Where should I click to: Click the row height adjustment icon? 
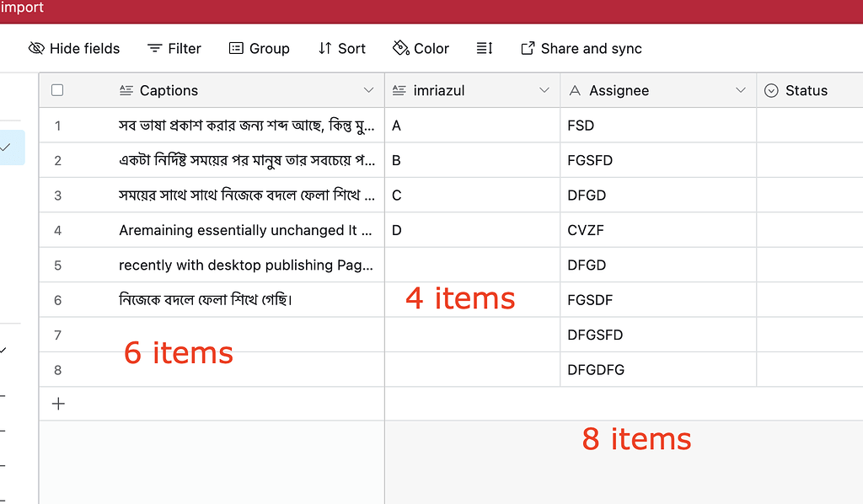484,48
